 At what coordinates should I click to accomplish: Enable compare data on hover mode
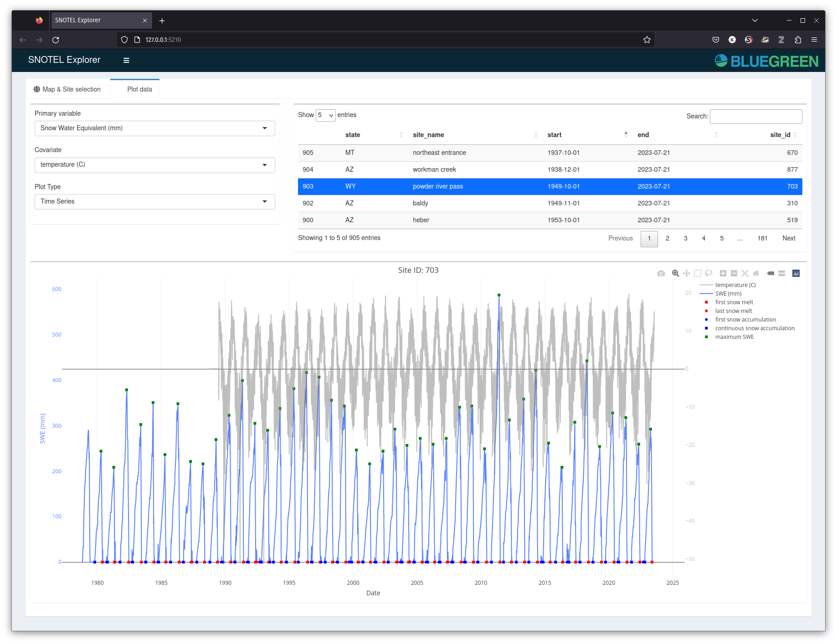pyautogui.click(x=782, y=273)
